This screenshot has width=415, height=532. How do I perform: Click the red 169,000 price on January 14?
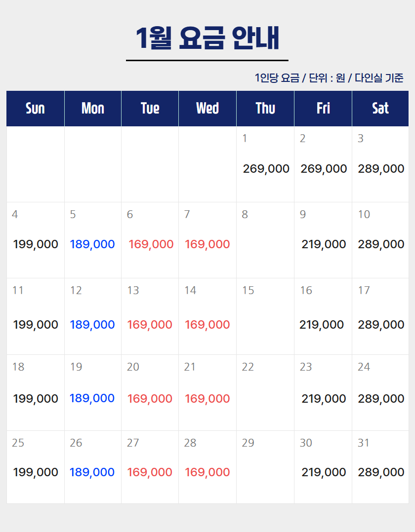[207, 325]
